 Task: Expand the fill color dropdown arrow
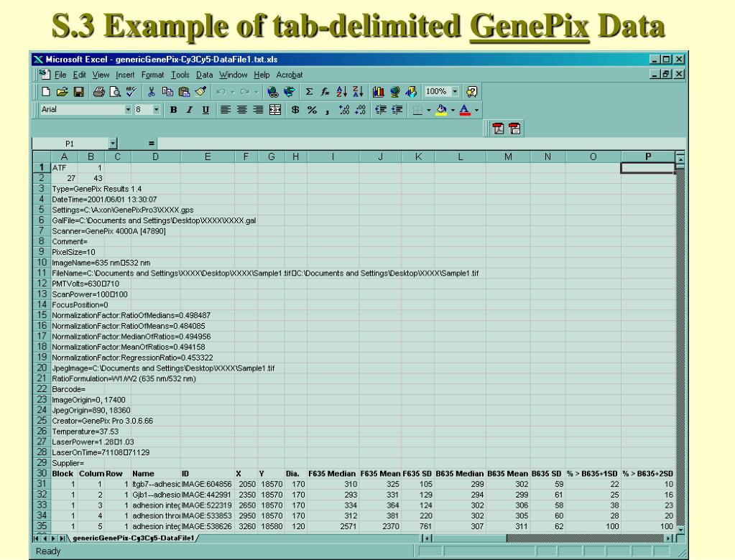click(453, 110)
